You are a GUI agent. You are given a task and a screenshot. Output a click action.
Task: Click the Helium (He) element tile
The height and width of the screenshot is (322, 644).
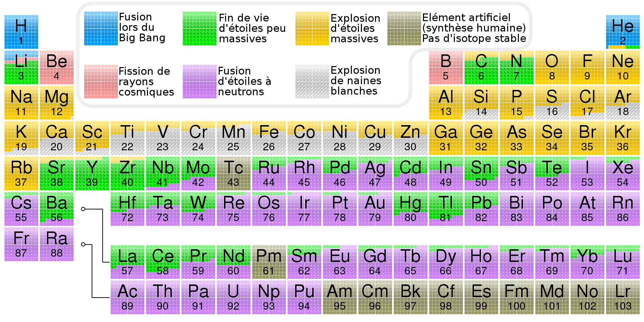(x=623, y=32)
